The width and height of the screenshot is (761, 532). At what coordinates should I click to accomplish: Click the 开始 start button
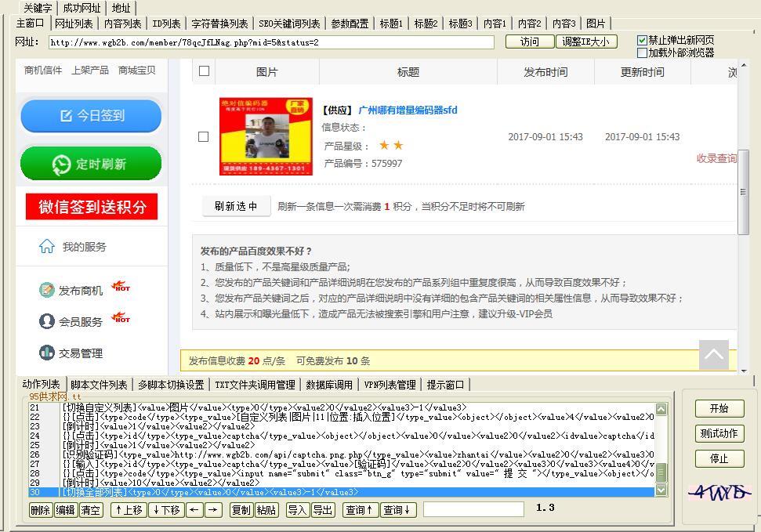tap(719, 408)
